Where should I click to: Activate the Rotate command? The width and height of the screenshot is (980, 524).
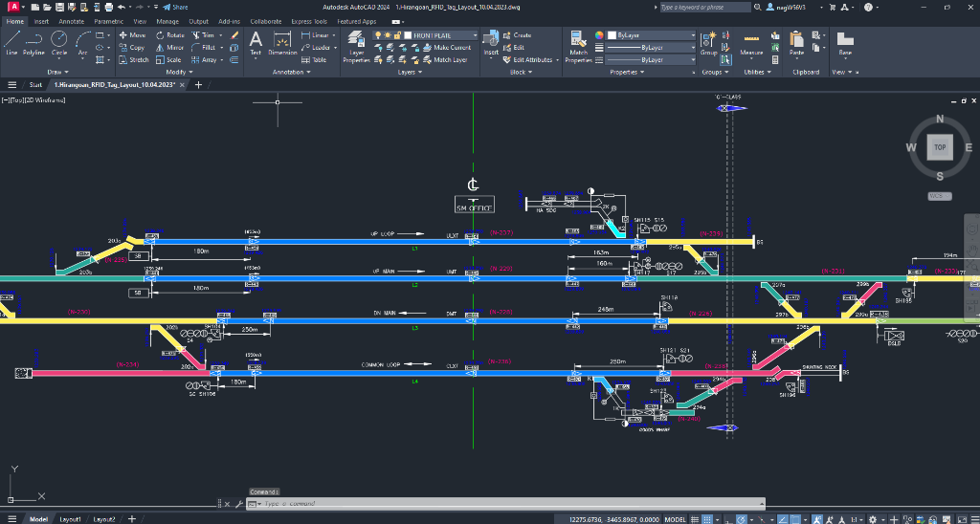pyautogui.click(x=169, y=35)
